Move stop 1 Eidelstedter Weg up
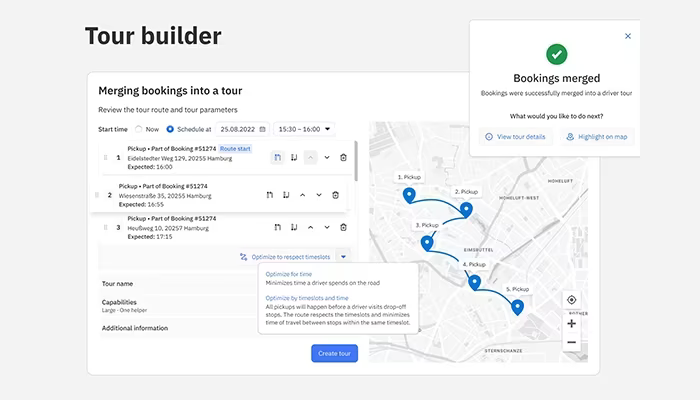The width and height of the screenshot is (700, 400). point(310,157)
